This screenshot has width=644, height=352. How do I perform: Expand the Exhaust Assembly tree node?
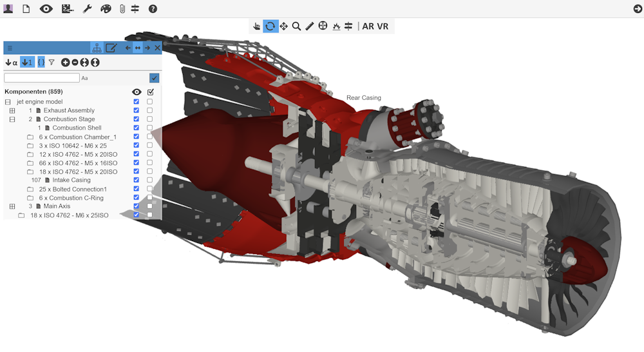click(x=12, y=110)
